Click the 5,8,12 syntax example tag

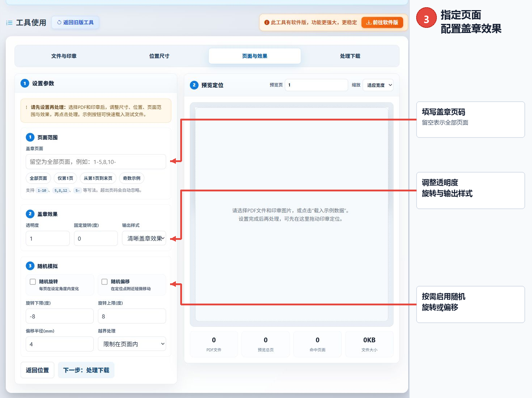(x=61, y=191)
